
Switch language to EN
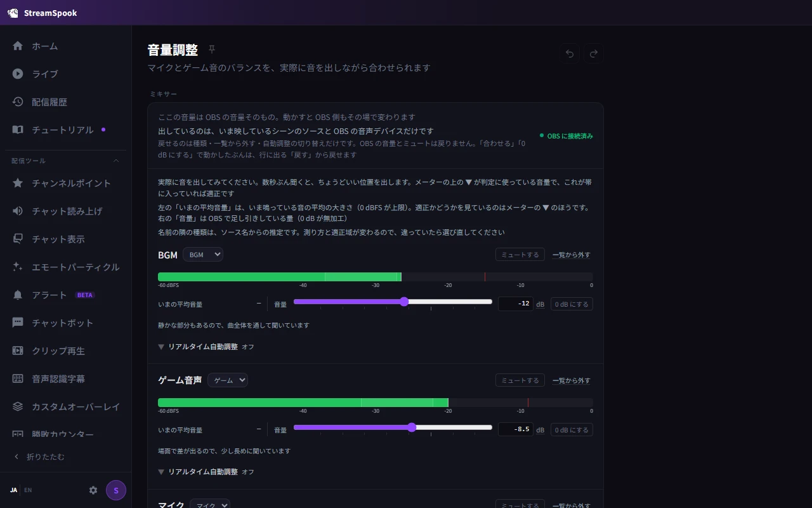(x=28, y=490)
